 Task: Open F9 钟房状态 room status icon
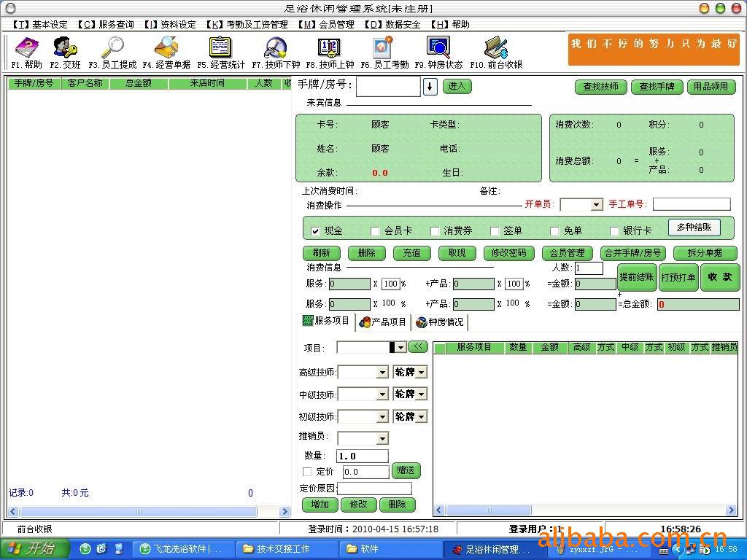(438, 49)
